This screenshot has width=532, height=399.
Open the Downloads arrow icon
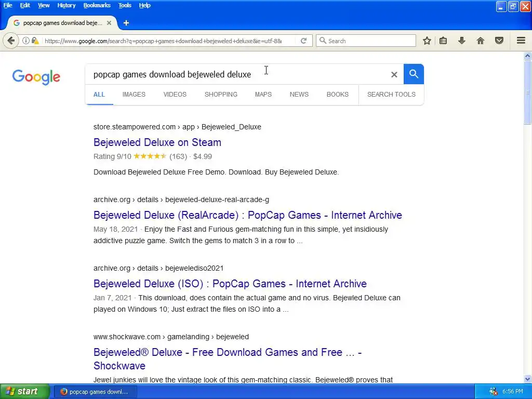tap(461, 41)
